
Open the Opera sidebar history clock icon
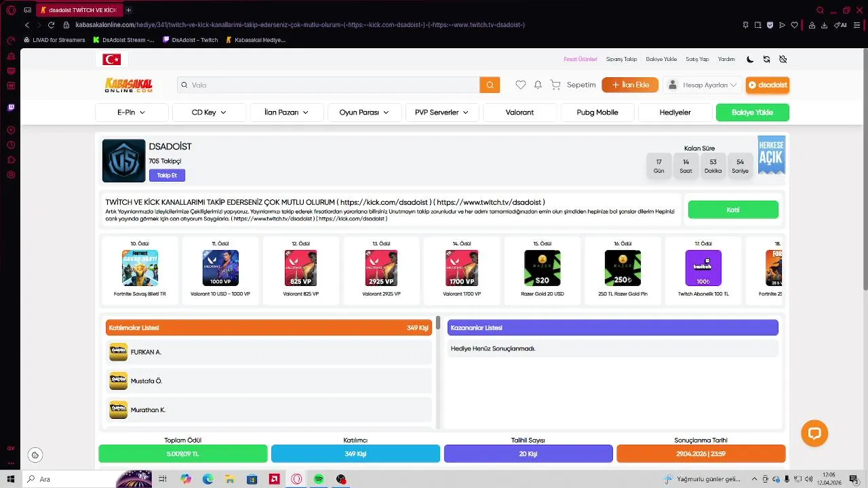coord(11,145)
